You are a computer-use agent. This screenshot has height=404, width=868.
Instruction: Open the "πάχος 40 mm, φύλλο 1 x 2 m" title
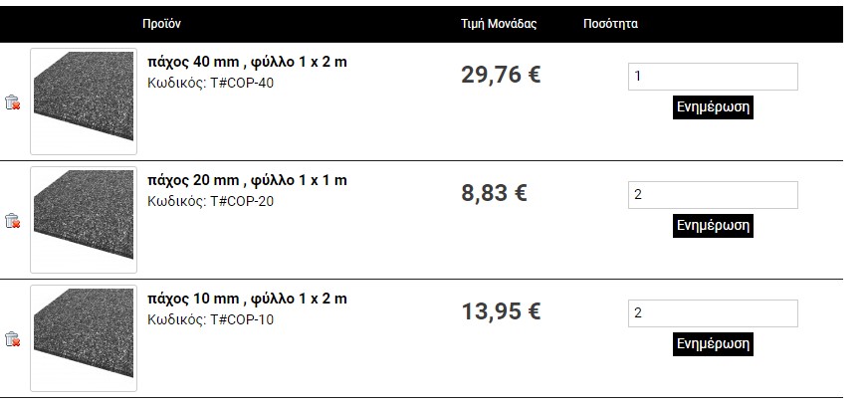click(247, 63)
